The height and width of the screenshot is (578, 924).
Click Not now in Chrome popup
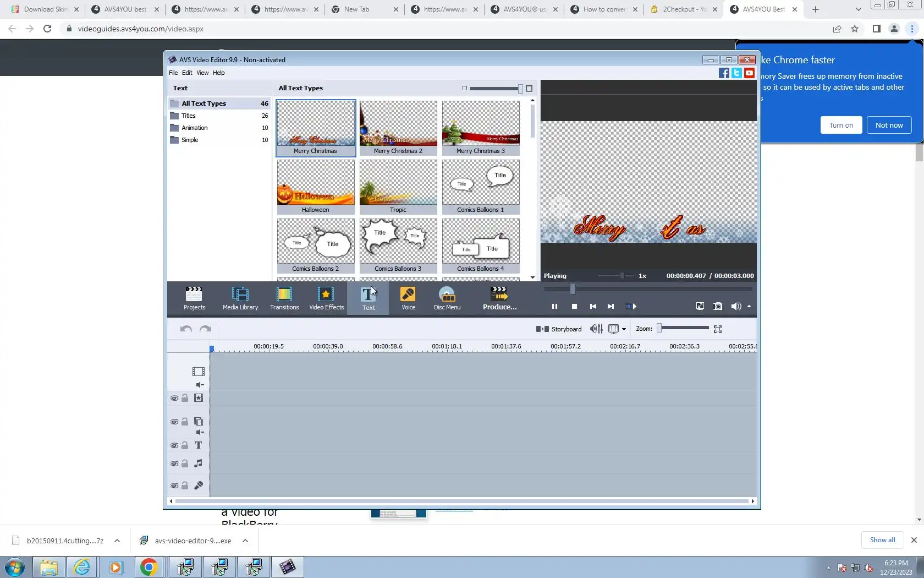click(889, 125)
